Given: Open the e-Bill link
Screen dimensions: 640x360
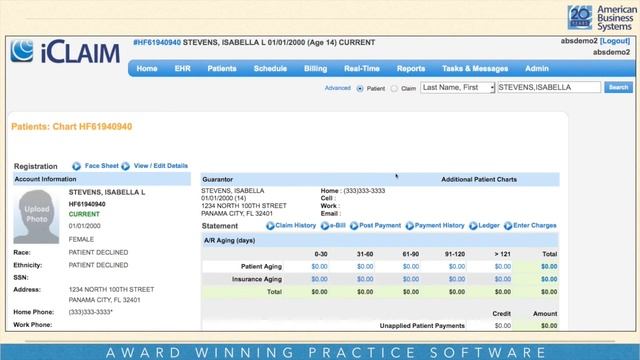Looking at the screenshot, I should coord(338,225).
